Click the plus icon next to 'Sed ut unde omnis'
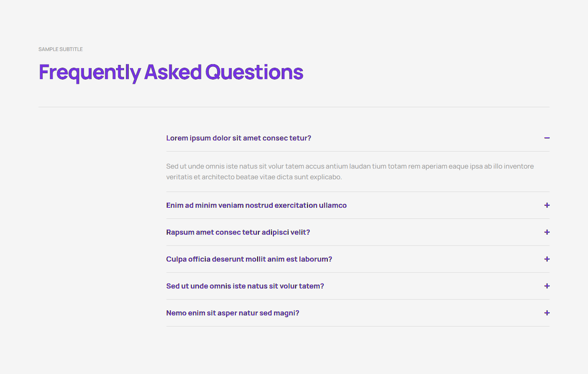This screenshot has height=374, width=588. [547, 286]
